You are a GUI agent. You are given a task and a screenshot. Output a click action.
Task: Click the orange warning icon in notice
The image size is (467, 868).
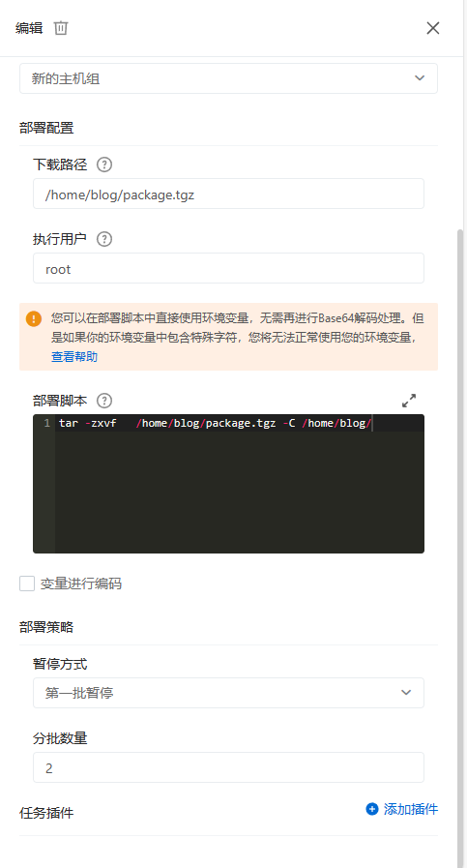[x=34, y=319]
